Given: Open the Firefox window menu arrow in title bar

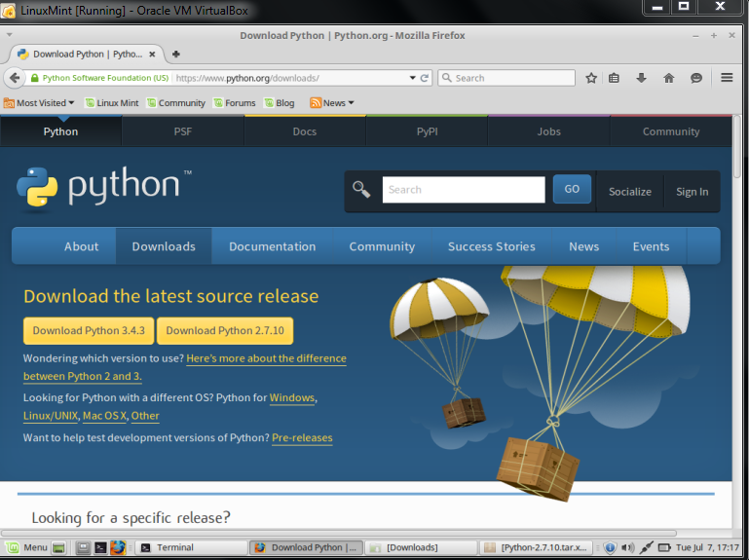Looking at the screenshot, I should tap(9, 35).
